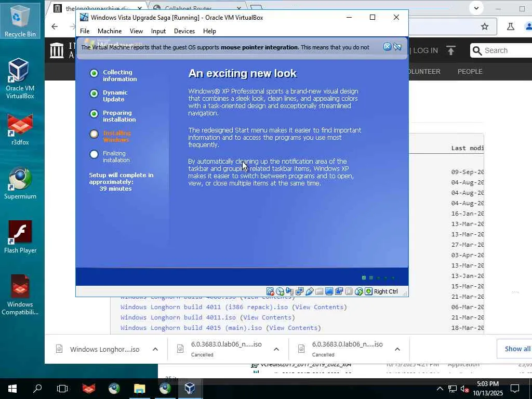This screenshot has height=399, width=532.
Task: Click the Internet Archive Search field
Action: (x=502, y=50)
